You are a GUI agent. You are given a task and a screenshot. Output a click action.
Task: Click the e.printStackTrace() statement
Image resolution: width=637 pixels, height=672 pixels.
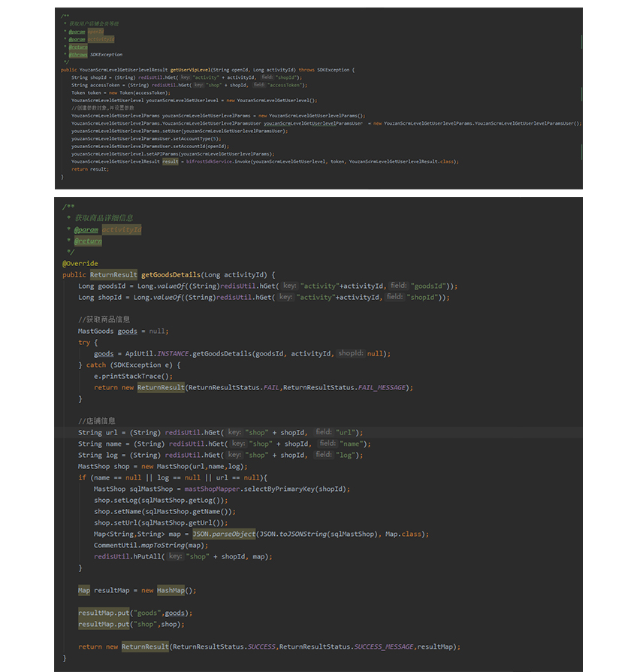click(x=133, y=376)
